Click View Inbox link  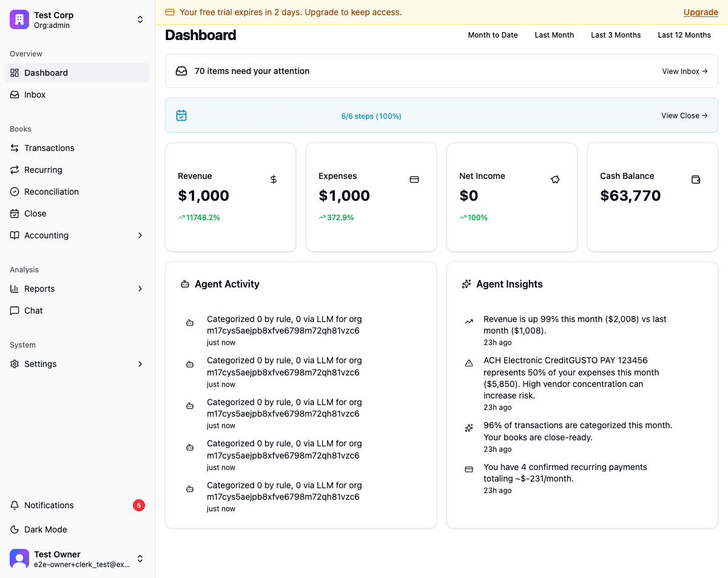coord(685,72)
